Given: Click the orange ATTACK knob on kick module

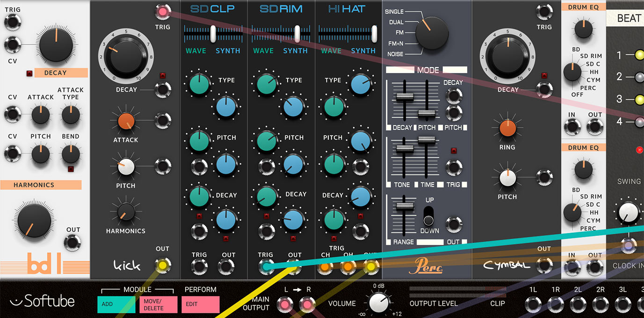Looking at the screenshot, I should click(x=123, y=121).
